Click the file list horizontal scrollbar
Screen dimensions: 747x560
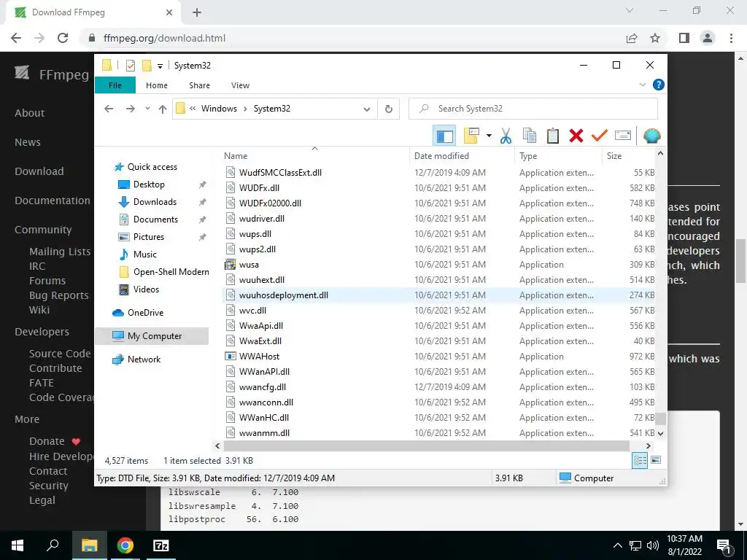pyautogui.click(x=426, y=446)
